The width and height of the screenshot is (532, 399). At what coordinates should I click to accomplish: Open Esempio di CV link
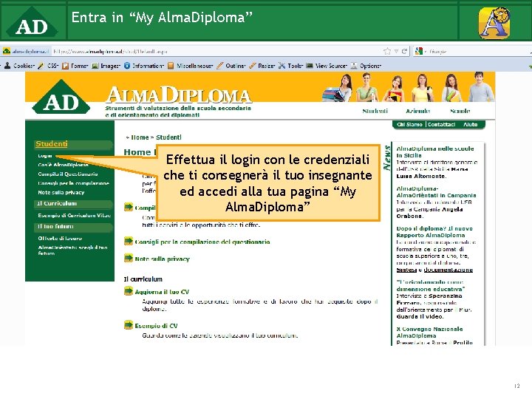click(x=156, y=326)
